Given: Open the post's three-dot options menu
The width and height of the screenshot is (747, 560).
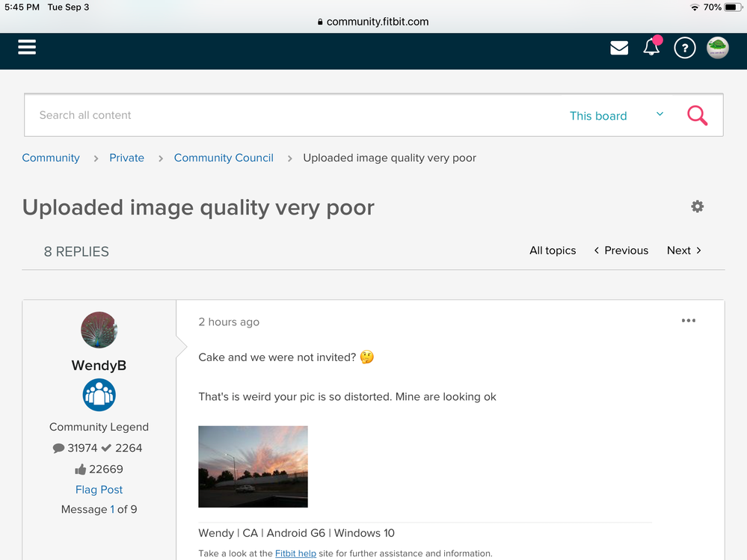Looking at the screenshot, I should pos(689,321).
